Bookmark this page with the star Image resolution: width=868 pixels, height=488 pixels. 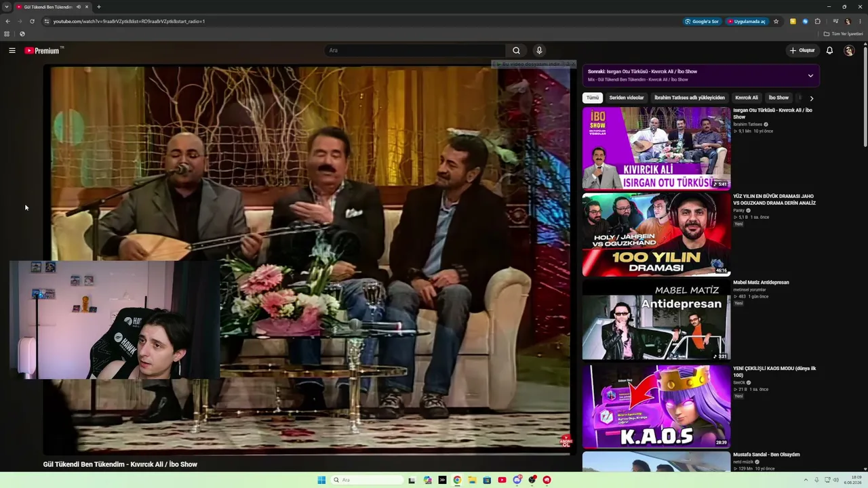[x=776, y=21]
